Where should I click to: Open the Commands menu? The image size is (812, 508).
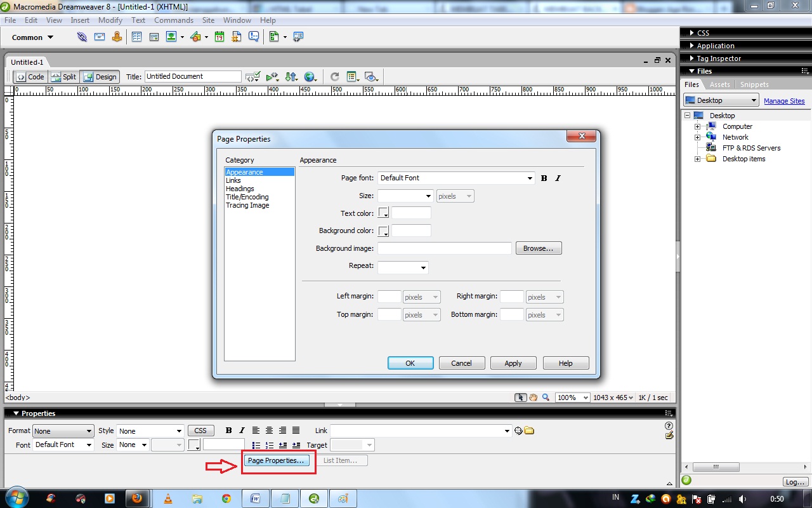click(174, 20)
